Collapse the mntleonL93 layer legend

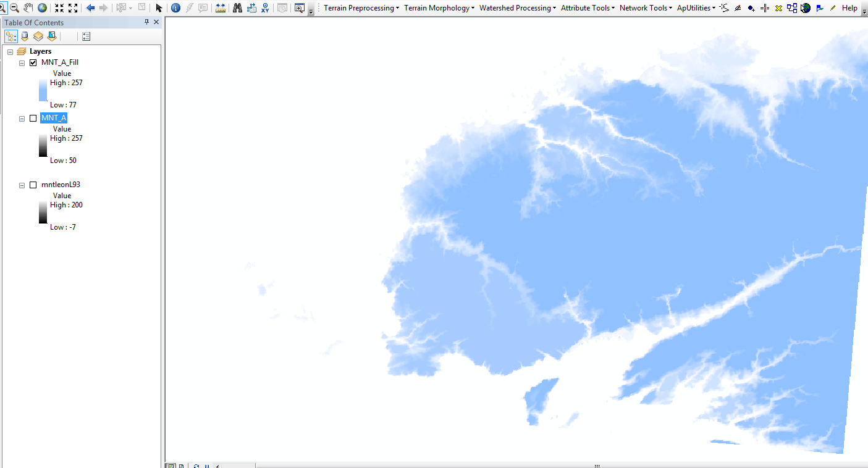22,185
